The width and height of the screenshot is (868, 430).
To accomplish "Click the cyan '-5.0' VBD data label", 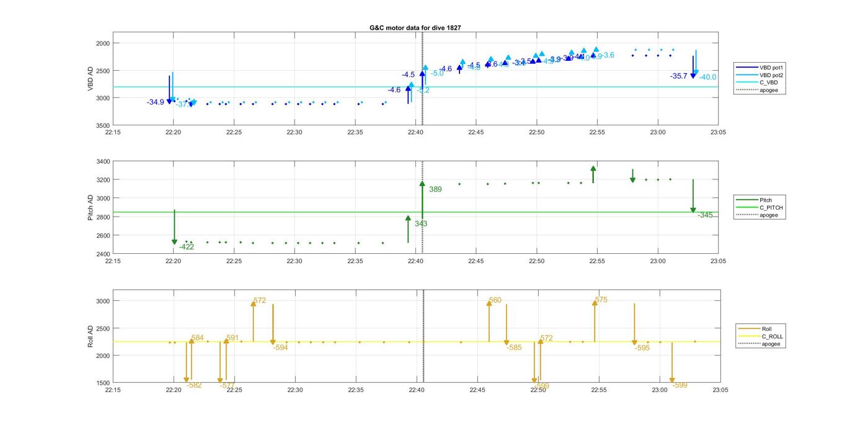I will click(x=437, y=73).
